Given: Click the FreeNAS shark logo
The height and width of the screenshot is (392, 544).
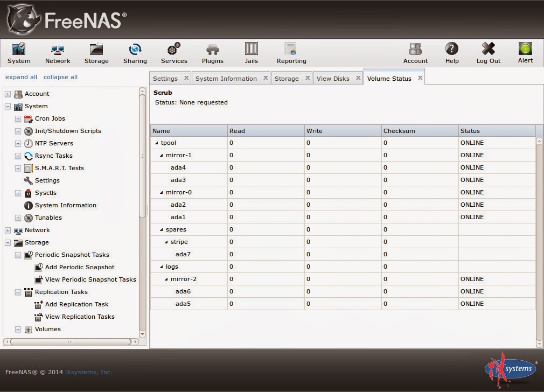Looking at the screenshot, I should tap(24, 19).
